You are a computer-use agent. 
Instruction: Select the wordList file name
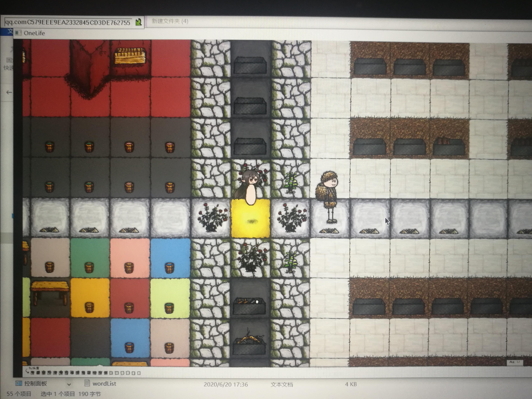click(104, 384)
